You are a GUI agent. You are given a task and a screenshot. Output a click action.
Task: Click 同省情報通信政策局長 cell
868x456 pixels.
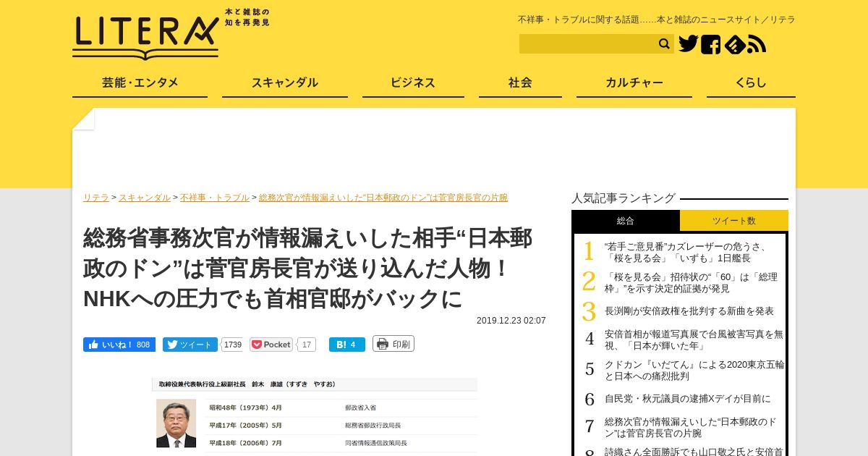(375, 442)
